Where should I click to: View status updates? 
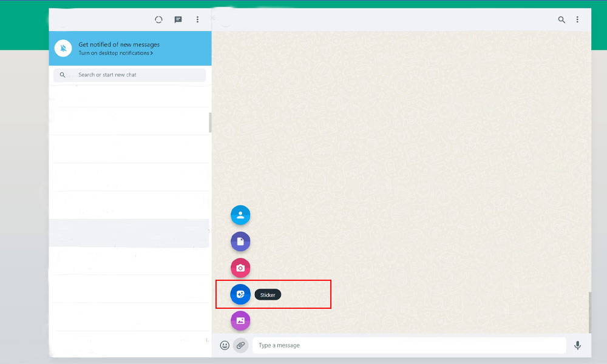158,19
